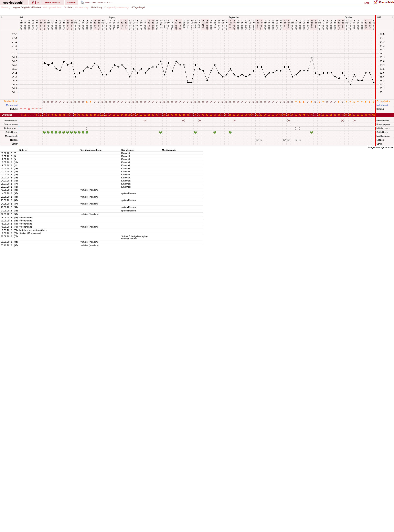This screenshot has height=532, width=394.
Task: Click the Geschlechtsv. marker on cycle day 87
Action: (354, 121)
